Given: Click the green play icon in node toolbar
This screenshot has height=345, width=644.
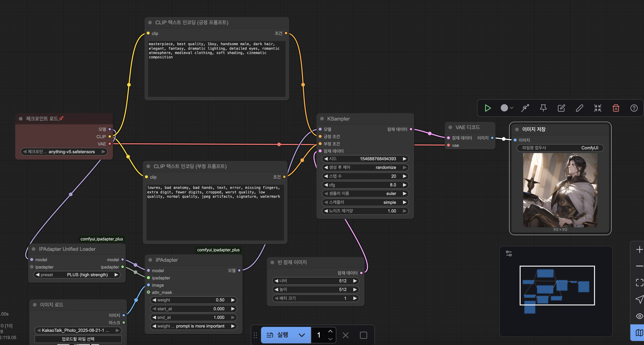Looking at the screenshot, I should point(488,108).
